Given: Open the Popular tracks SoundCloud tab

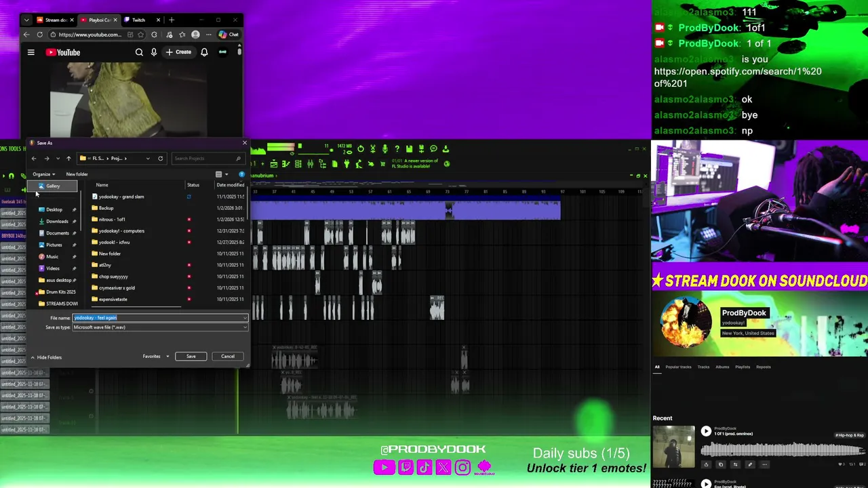Looking at the screenshot, I should [x=678, y=367].
